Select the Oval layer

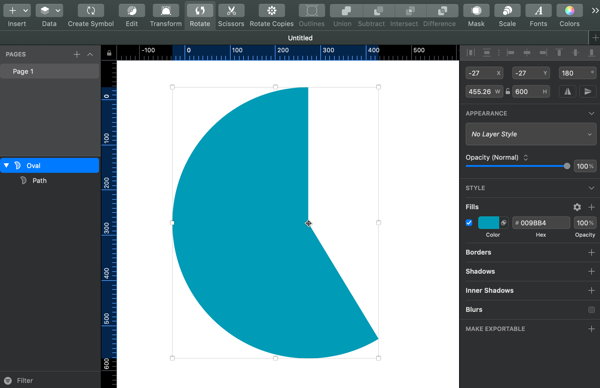tap(50, 165)
